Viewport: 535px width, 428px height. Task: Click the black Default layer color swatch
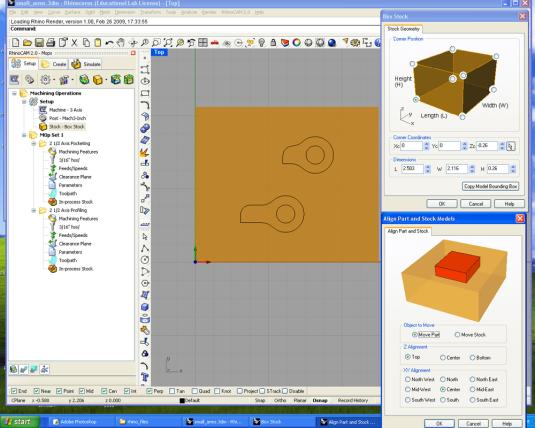(182, 400)
